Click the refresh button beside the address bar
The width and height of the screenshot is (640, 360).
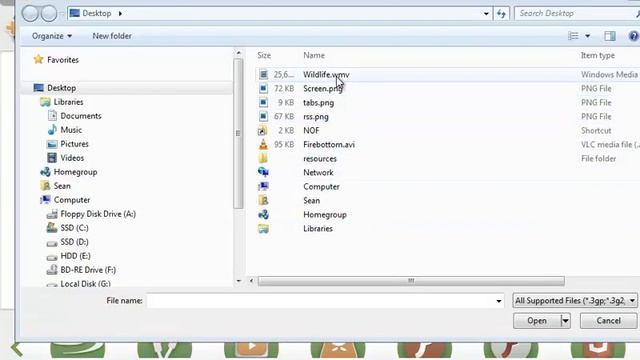pyautogui.click(x=501, y=13)
